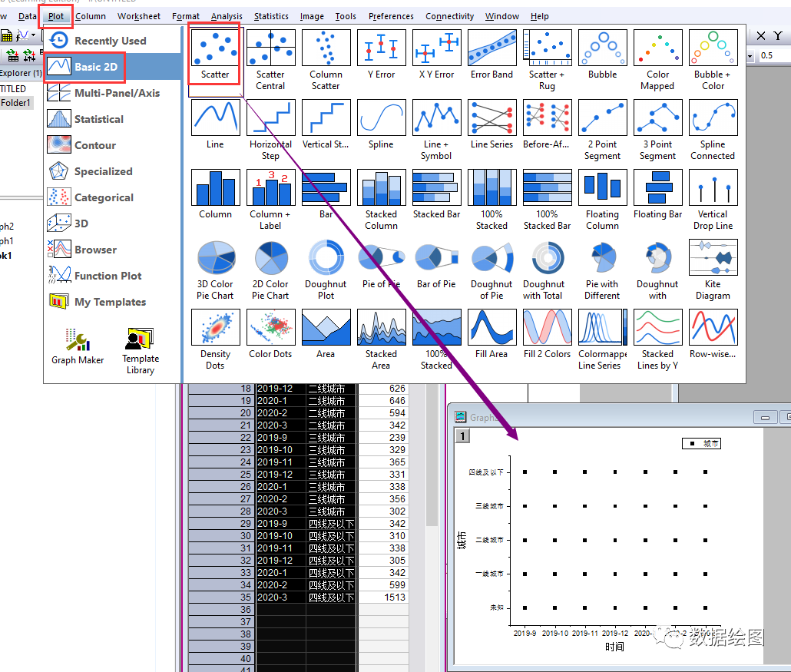The height and width of the screenshot is (672, 791).
Task: Open the Statistical plot category
Action: coord(112,119)
